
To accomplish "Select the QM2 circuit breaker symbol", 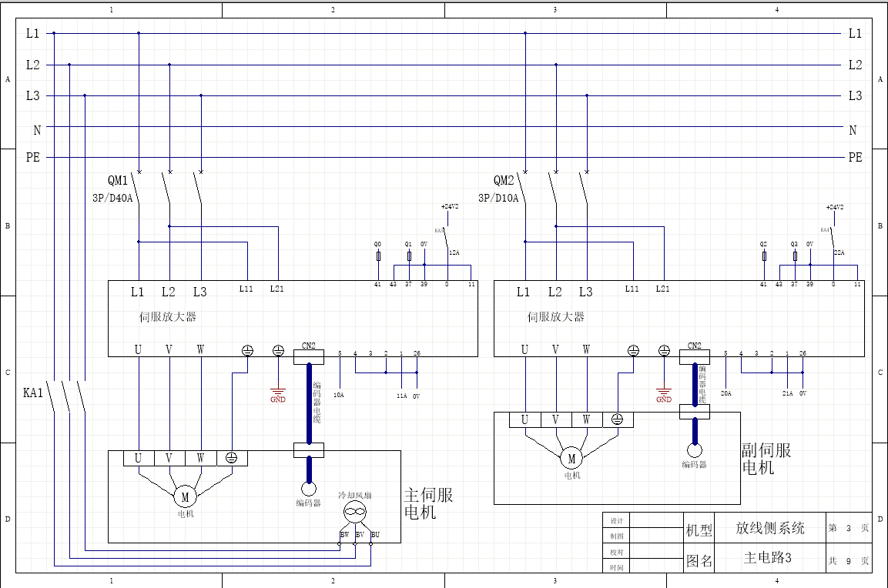I will [x=555, y=189].
